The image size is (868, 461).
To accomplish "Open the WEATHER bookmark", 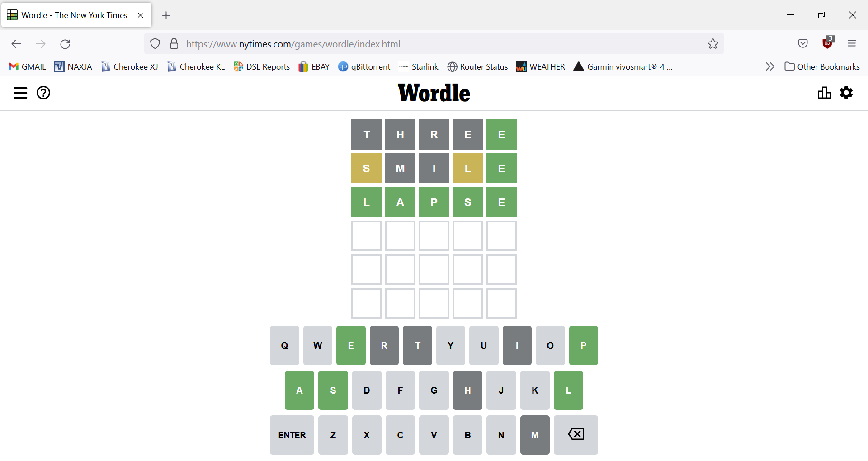I will 541,67.
